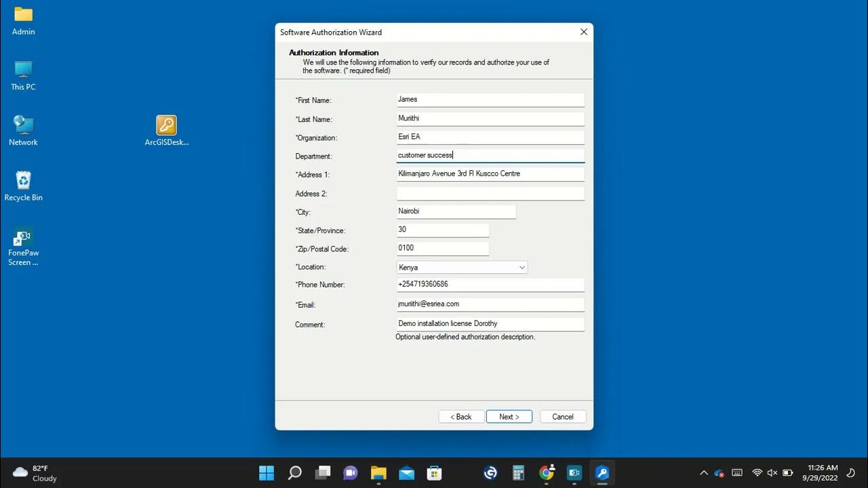Open the OneDrive tray icon with error badge
The height and width of the screenshot is (488, 868).
click(720, 472)
